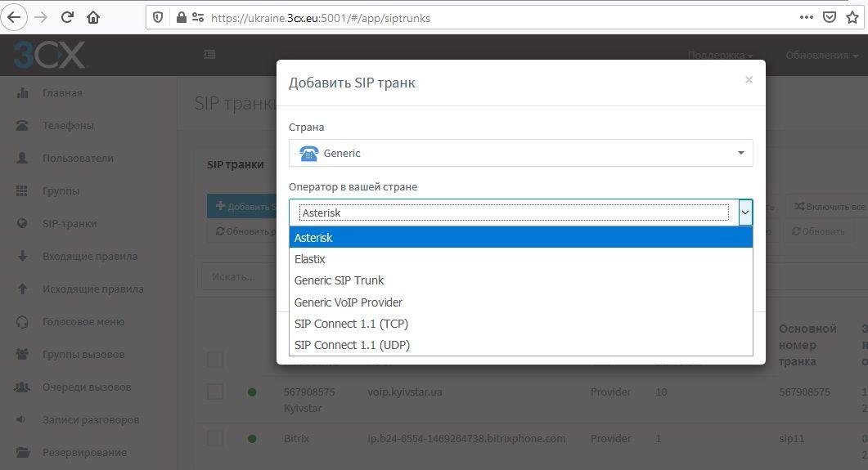Choose Generic VoIP Provider option

520,302
